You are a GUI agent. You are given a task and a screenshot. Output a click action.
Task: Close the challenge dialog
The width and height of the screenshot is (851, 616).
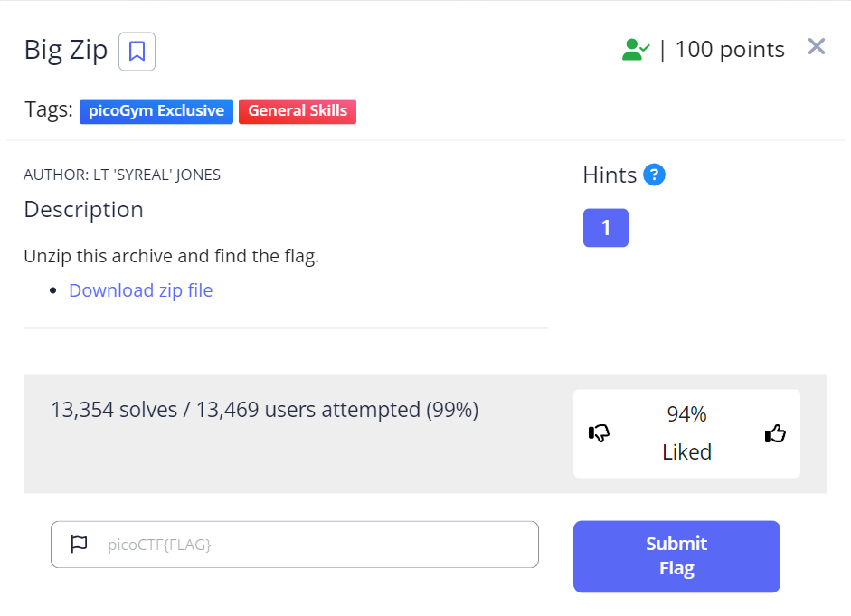point(816,47)
